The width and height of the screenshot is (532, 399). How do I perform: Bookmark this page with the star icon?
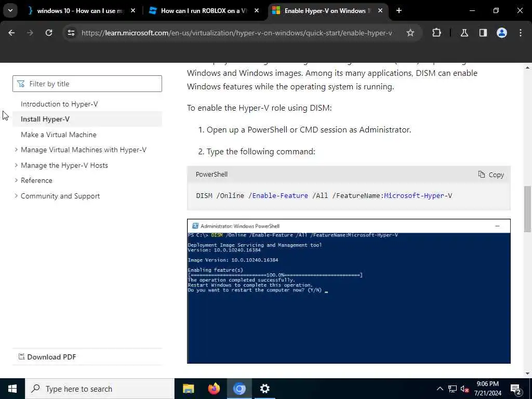tap(410, 33)
